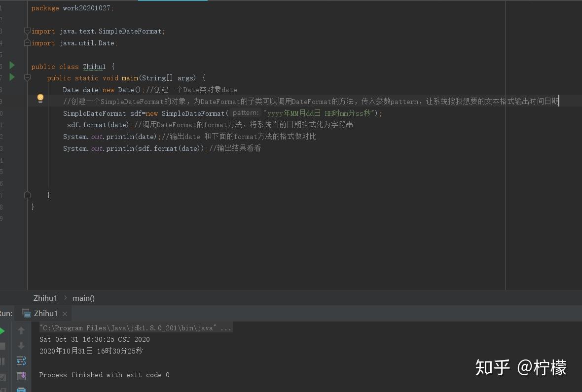
Task: Collapse the main method body fold
Action: (28, 77)
